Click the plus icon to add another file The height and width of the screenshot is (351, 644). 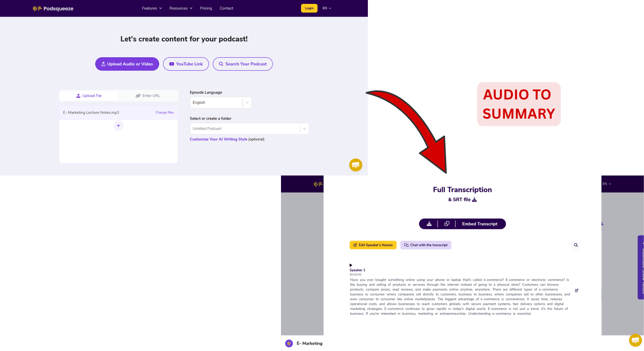coord(118,125)
